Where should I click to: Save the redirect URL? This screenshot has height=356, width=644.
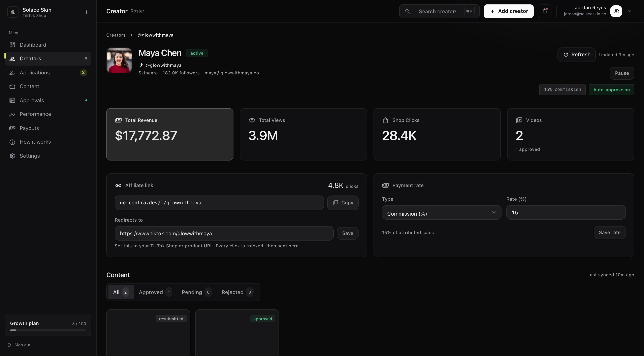coord(348,233)
